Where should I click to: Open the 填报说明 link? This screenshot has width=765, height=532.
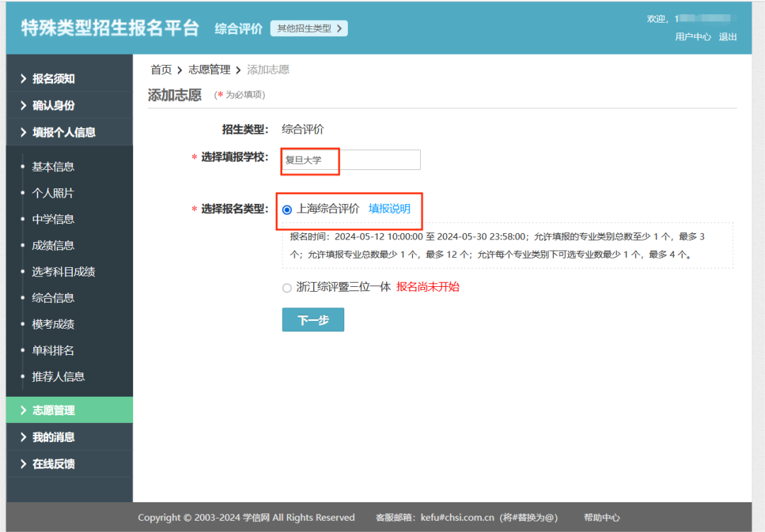(x=389, y=209)
